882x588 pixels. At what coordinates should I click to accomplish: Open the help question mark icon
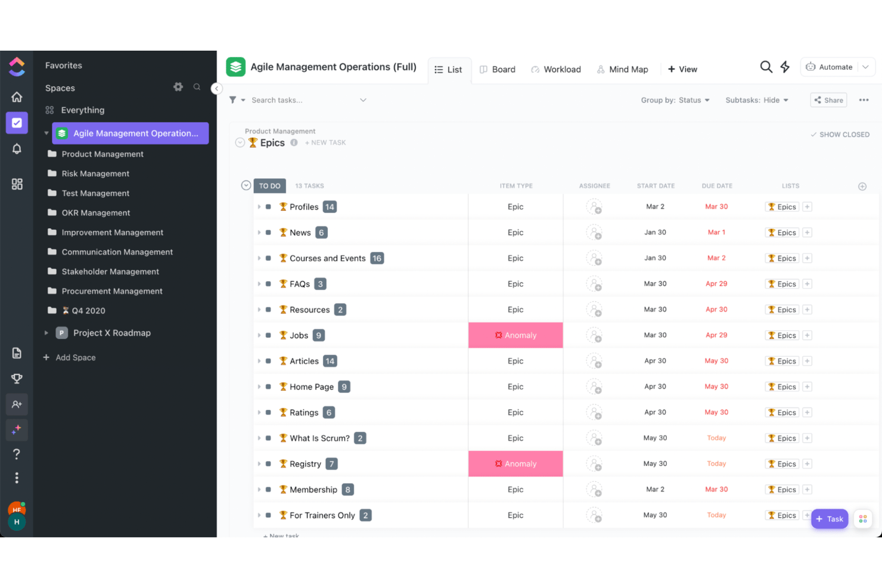click(17, 454)
